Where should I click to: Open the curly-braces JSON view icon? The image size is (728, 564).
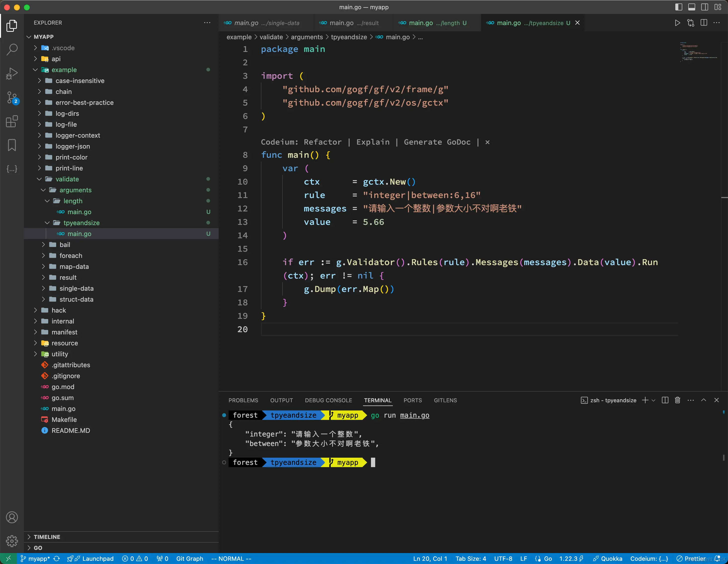coord(12,169)
